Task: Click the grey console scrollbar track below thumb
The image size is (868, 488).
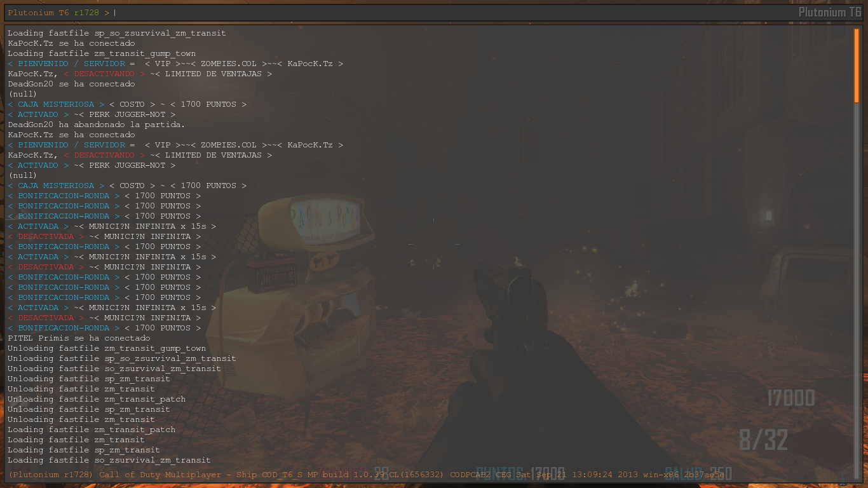Action: point(857,286)
